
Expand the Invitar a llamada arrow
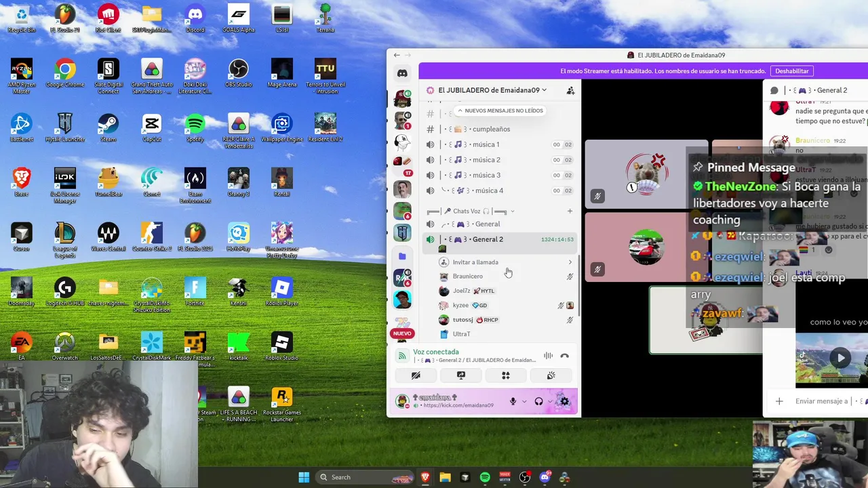pyautogui.click(x=570, y=262)
